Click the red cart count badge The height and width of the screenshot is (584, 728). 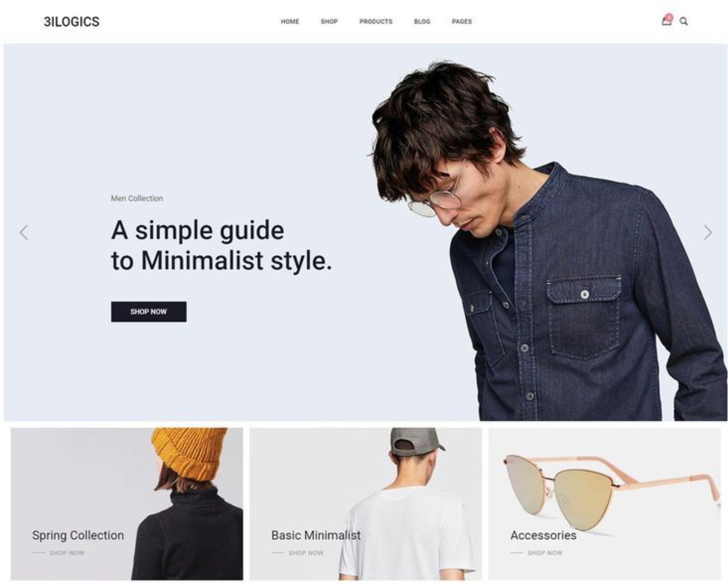[x=669, y=17]
